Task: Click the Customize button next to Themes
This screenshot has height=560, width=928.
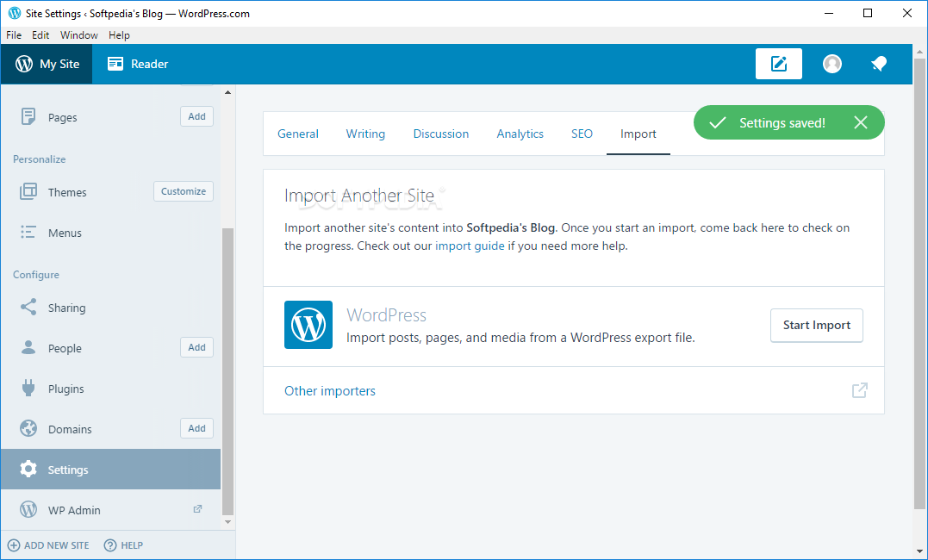Action: coord(184,191)
